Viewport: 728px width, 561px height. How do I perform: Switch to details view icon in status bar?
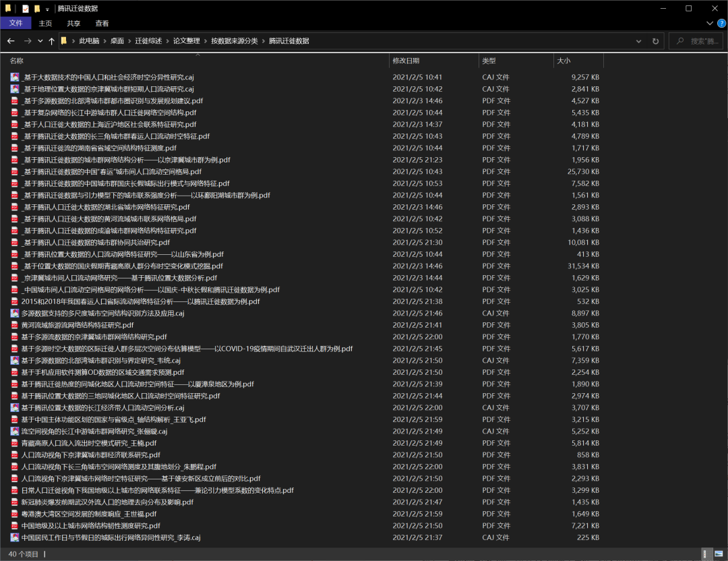point(705,554)
